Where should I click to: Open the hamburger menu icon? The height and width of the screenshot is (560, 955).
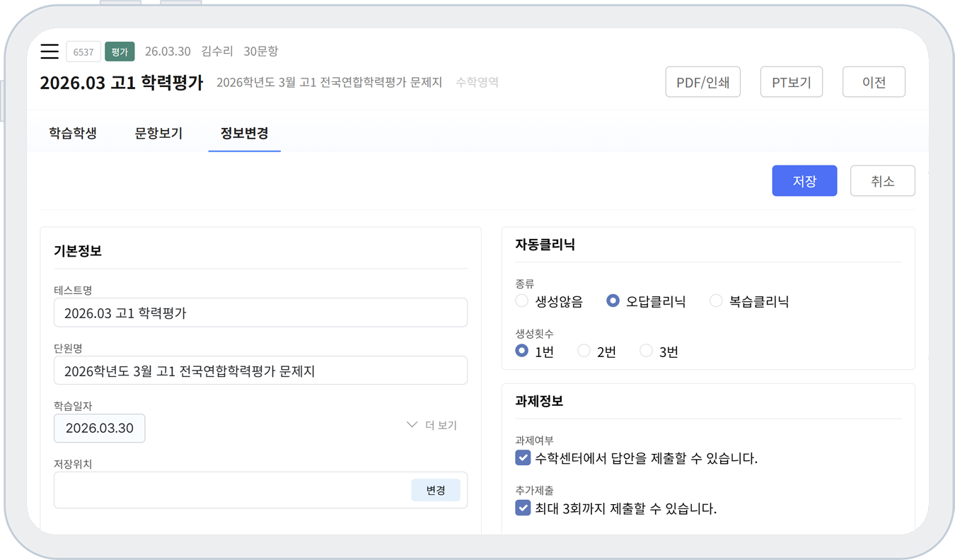pos(50,52)
